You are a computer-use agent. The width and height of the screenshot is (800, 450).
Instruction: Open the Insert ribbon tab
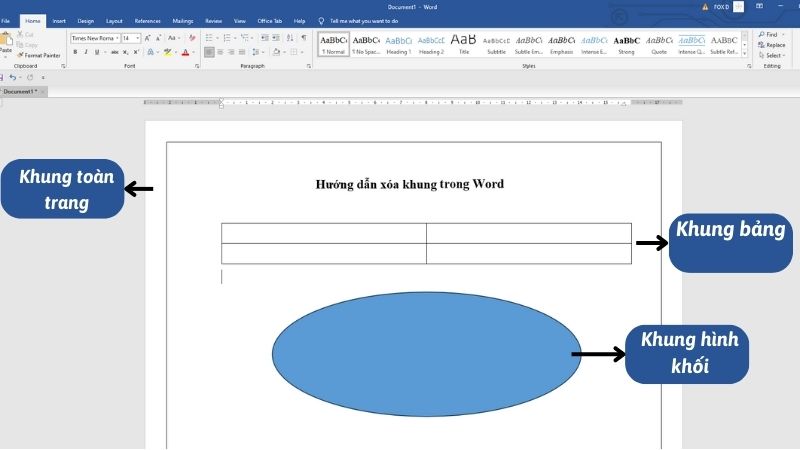tap(59, 20)
